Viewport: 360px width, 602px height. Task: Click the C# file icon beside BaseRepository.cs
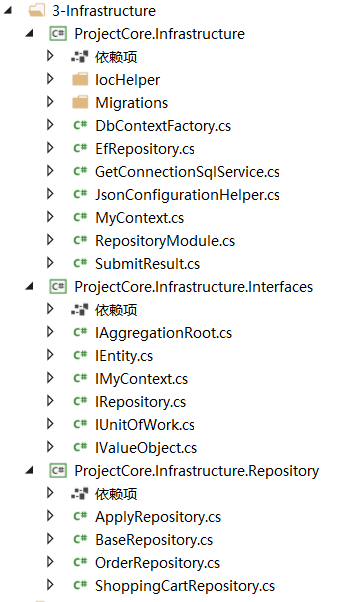(x=80, y=539)
